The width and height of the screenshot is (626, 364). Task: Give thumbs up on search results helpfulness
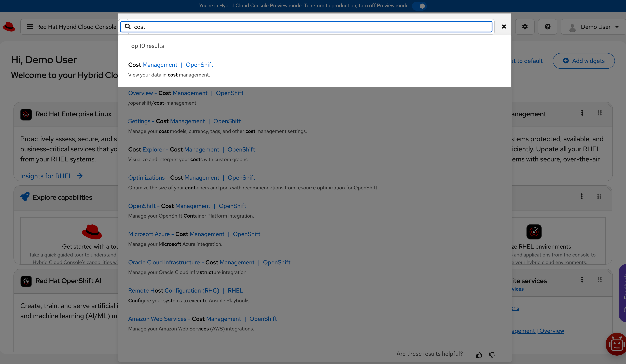click(x=479, y=355)
